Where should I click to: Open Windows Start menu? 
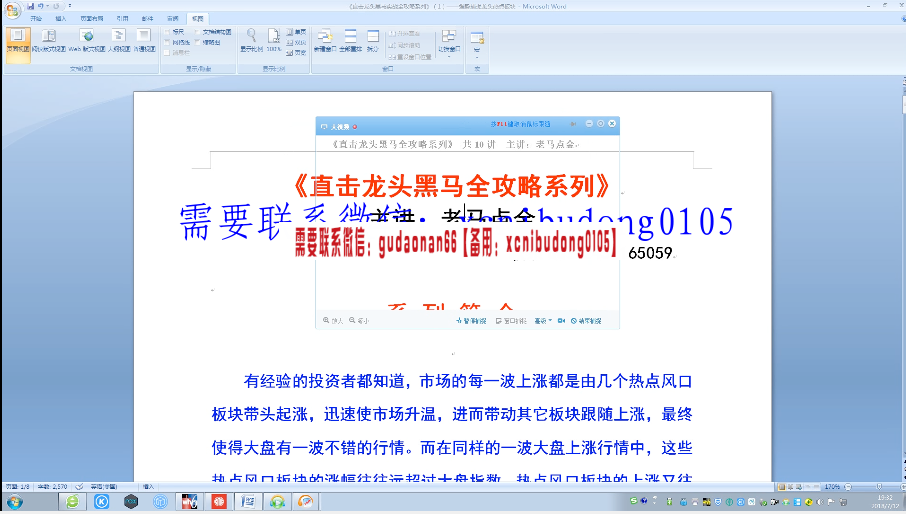pos(14,502)
